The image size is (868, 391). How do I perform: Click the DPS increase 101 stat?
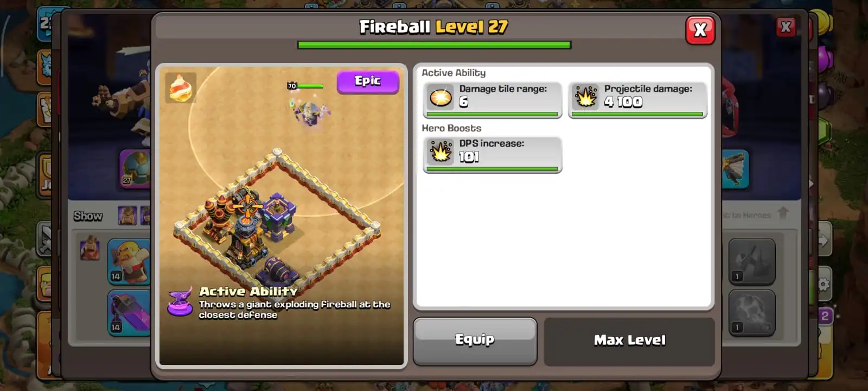[x=493, y=155]
